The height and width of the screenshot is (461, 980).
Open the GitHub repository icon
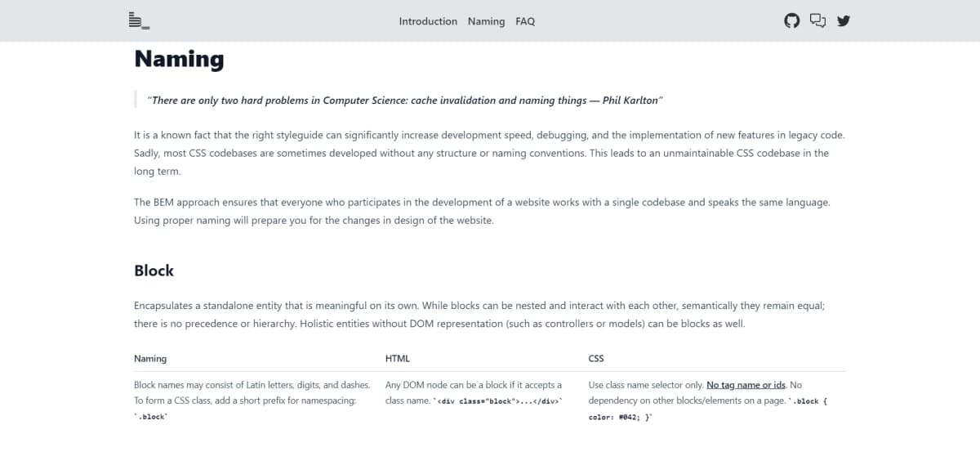coord(791,21)
